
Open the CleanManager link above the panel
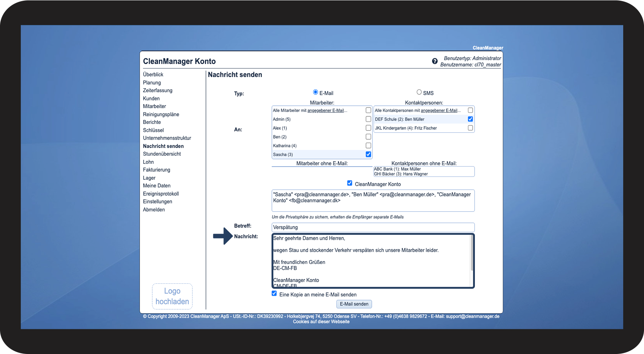click(x=488, y=48)
